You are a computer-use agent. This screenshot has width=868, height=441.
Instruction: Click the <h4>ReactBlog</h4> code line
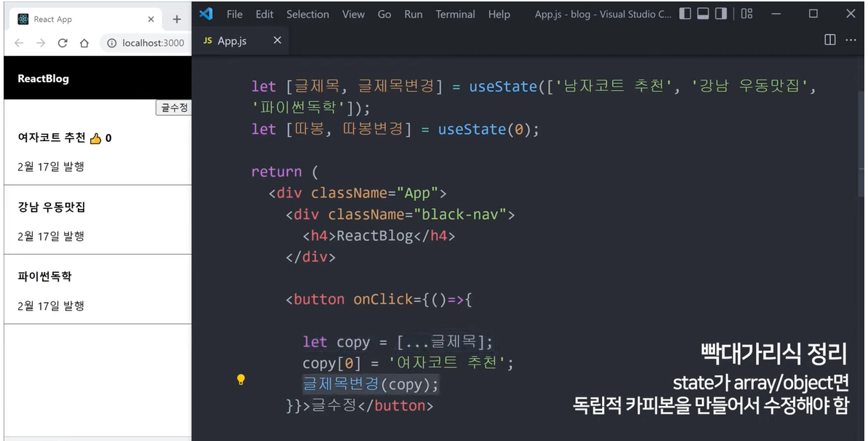point(379,236)
